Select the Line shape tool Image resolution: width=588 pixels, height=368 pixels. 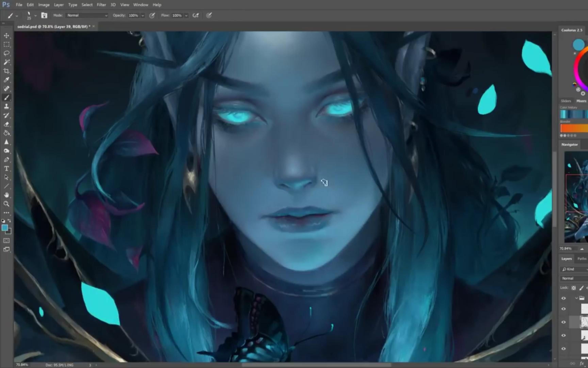pyautogui.click(x=7, y=186)
